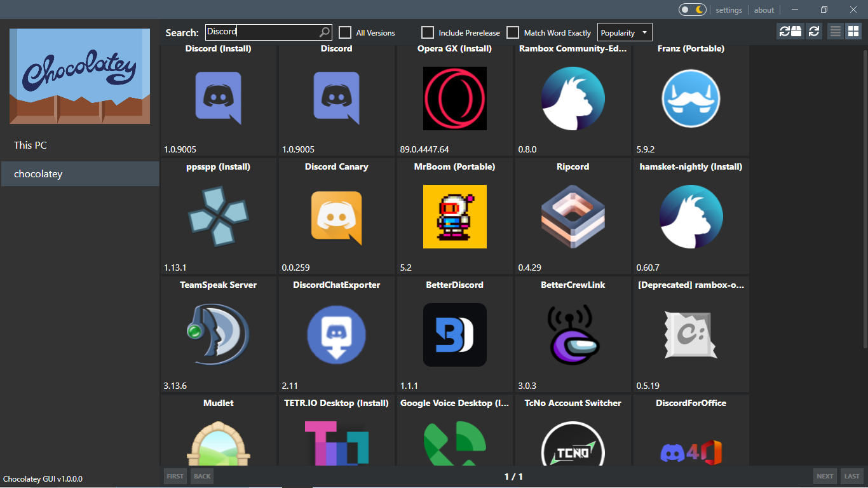The image size is (868, 488).
Task: Tick the Match Word Exactly checkbox
Action: pos(513,32)
